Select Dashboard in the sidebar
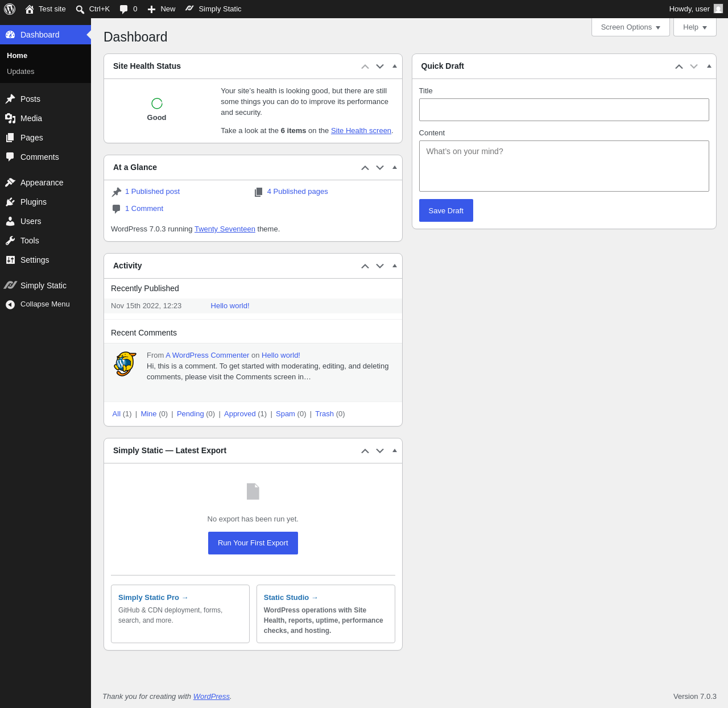The width and height of the screenshot is (728, 708). (x=45, y=35)
